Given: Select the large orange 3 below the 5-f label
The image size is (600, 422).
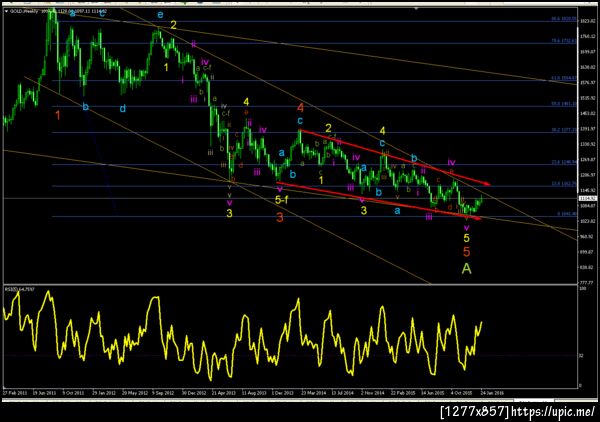Looking at the screenshot, I should coord(280,218).
